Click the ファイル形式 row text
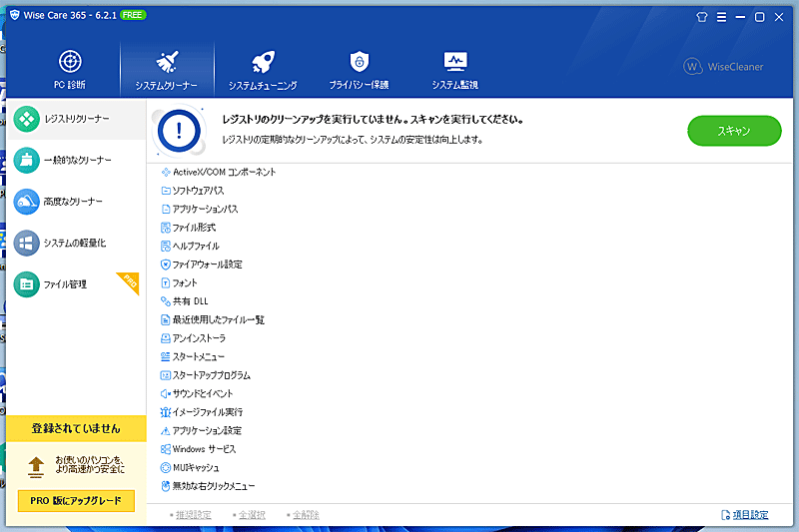This screenshot has height=532, width=799. [x=194, y=228]
